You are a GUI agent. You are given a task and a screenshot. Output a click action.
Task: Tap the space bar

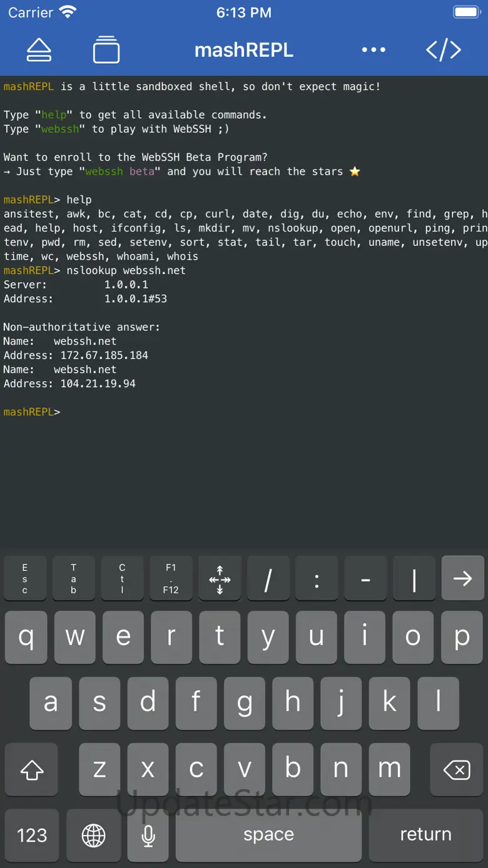coord(268,835)
